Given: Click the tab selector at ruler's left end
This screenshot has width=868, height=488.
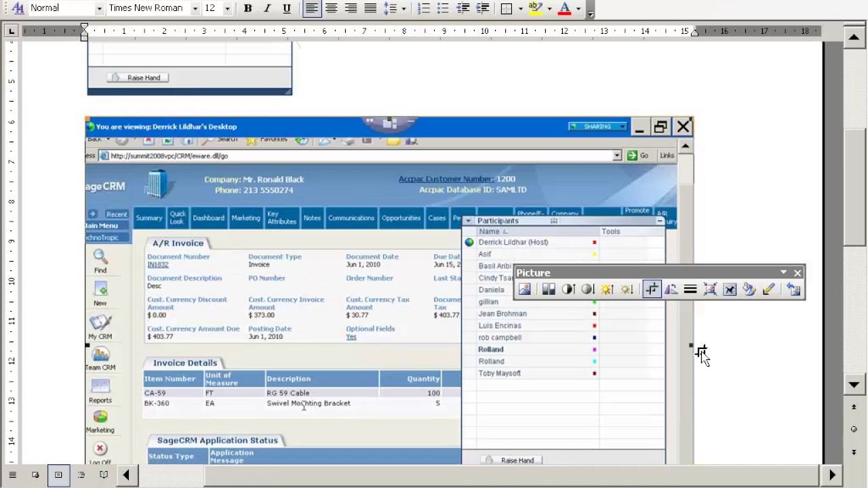Looking at the screenshot, I should 12,30.
